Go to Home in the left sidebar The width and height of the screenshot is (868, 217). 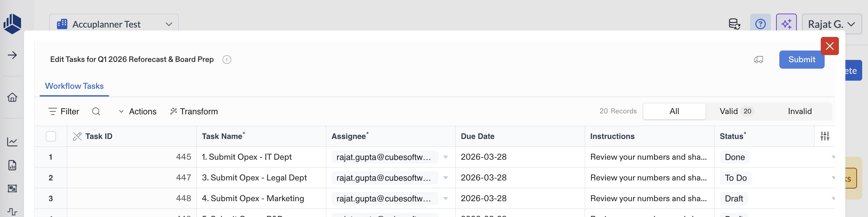coord(13,97)
